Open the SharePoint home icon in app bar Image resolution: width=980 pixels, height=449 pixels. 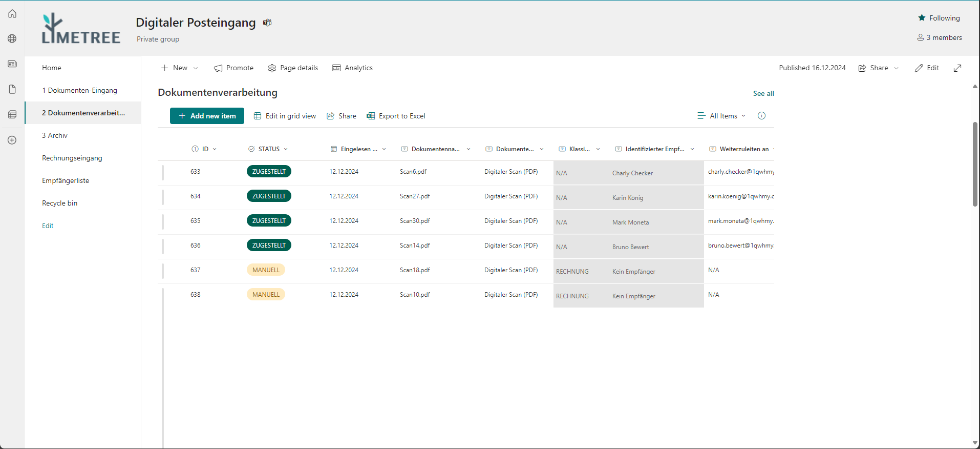point(12,14)
